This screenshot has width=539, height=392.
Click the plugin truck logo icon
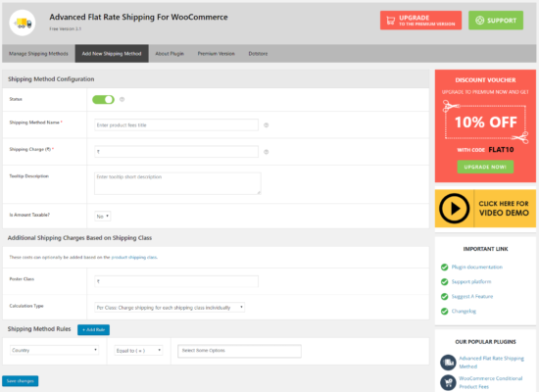23,24
